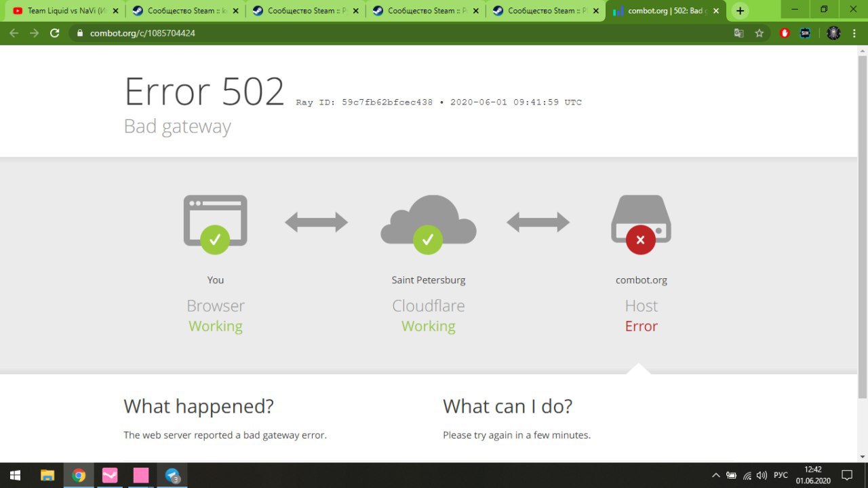Click the battery icon in system tray
The width and height of the screenshot is (868, 488).
[732, 475]
